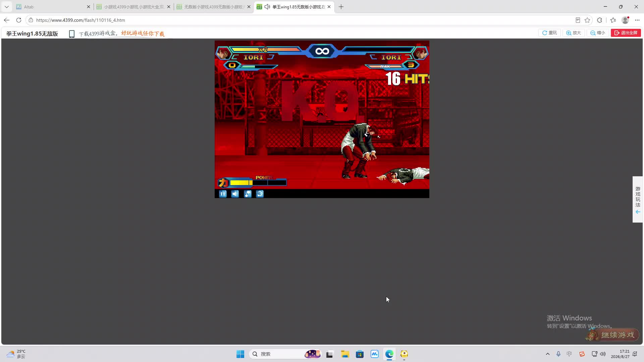Open Task View from the taskbar

pyautogui.click(x=330, y=354)
